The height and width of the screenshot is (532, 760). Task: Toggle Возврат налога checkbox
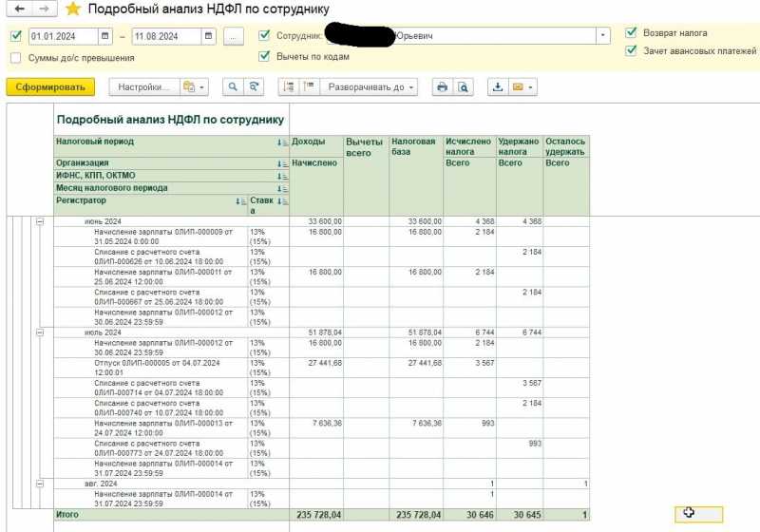click(x=631, y=32)
